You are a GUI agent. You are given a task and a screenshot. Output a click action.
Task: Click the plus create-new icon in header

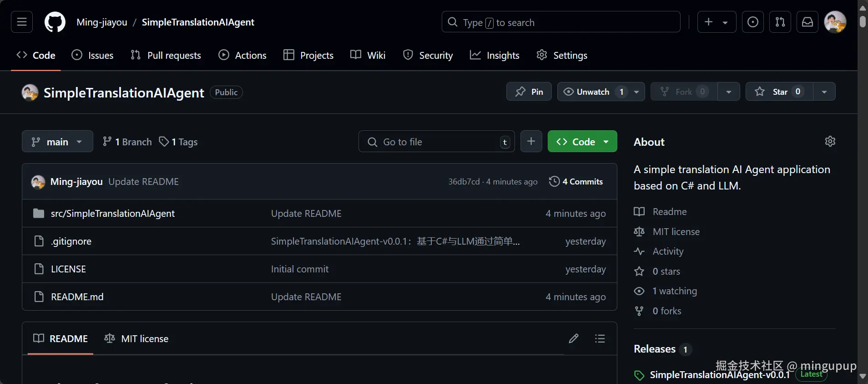(x=708, y=22)
